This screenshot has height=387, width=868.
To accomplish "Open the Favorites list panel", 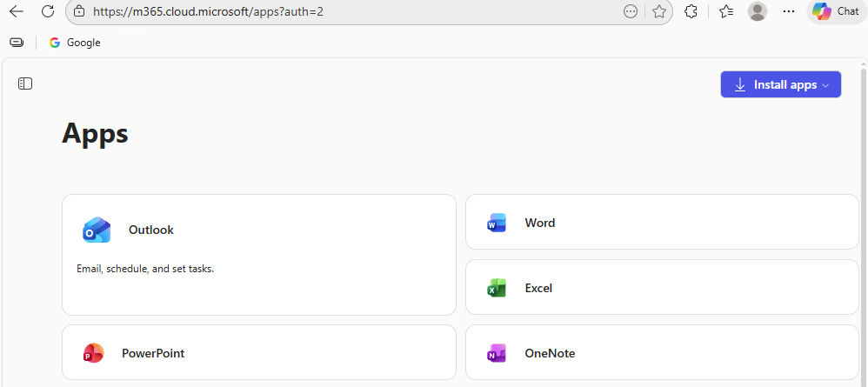I will tap(725, 11).
